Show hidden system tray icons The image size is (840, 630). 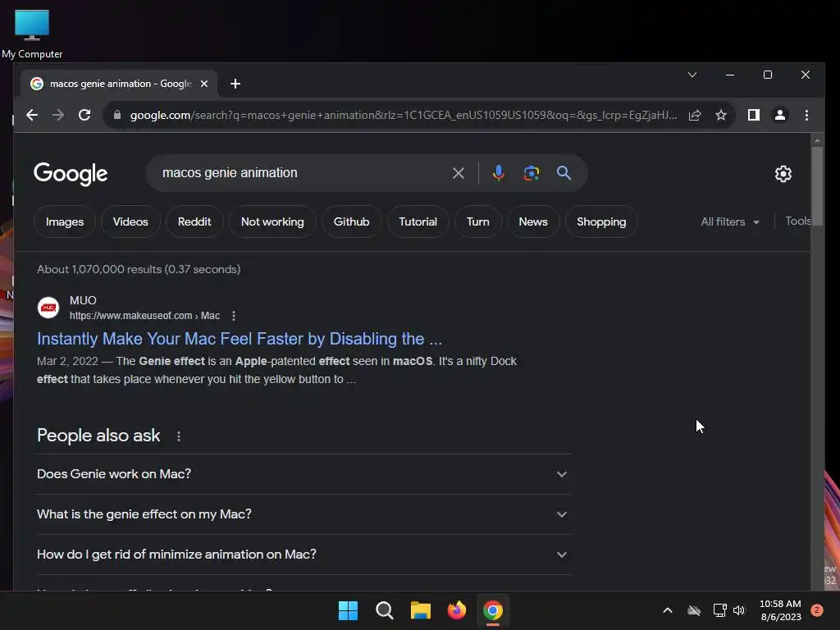click(668, 610)
